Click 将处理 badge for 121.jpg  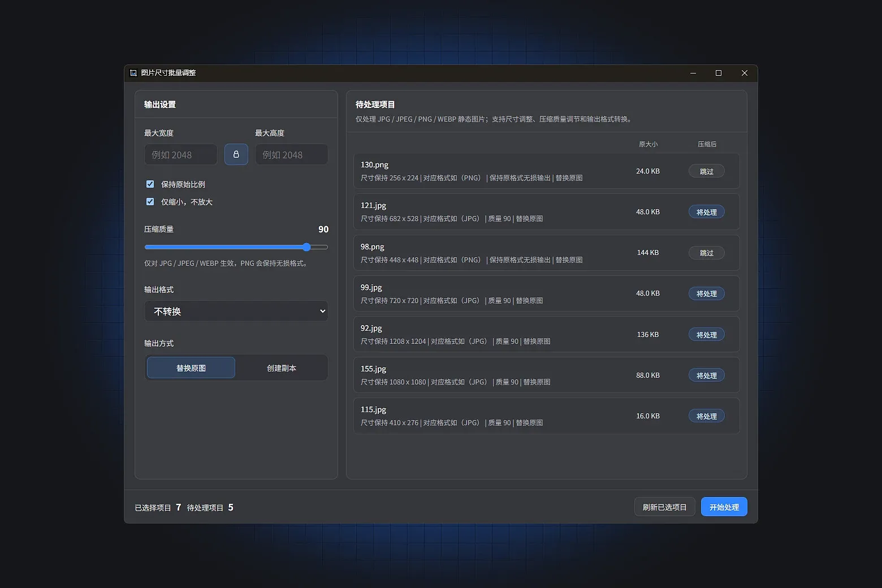click(x=706, y=212)
